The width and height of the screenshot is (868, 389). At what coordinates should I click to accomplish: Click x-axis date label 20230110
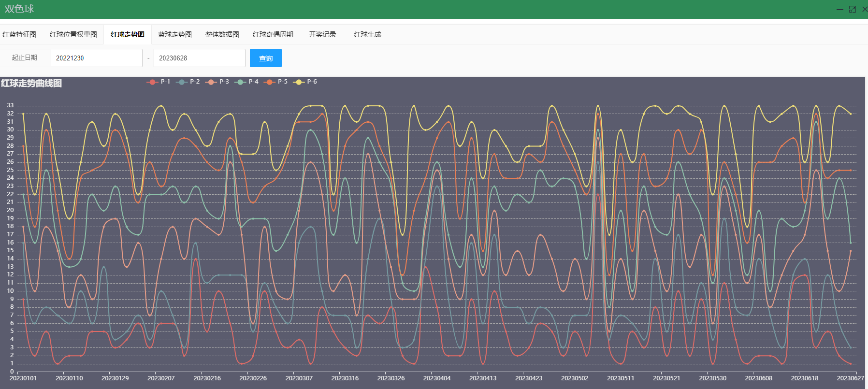click(x=69, y=378)
